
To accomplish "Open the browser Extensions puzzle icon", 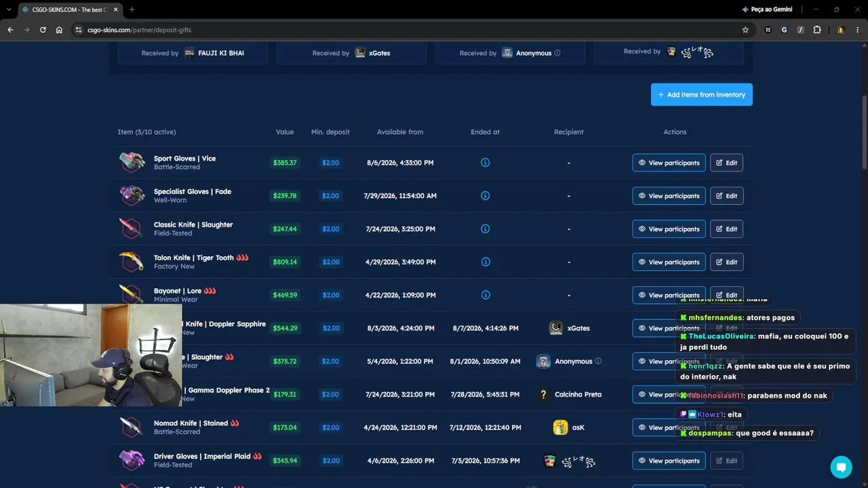I will 817,30.
